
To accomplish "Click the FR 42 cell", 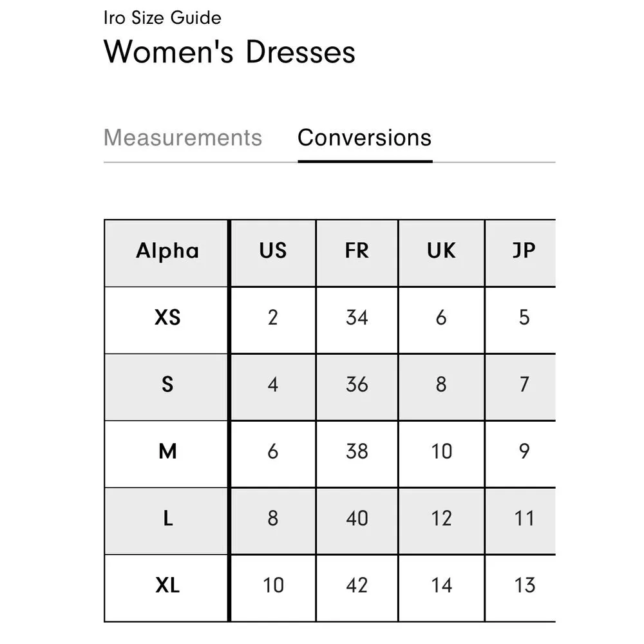I will point(357,585).
